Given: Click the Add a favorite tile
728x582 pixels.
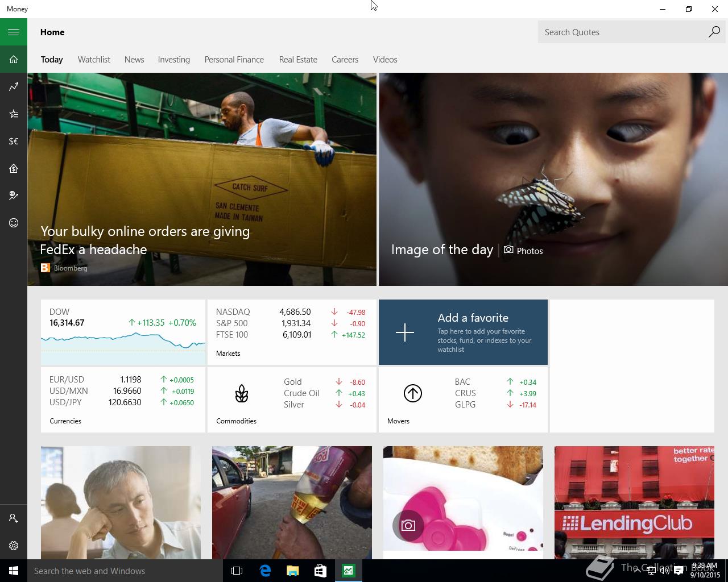Looking at the screenshot, I should [463, 332].
